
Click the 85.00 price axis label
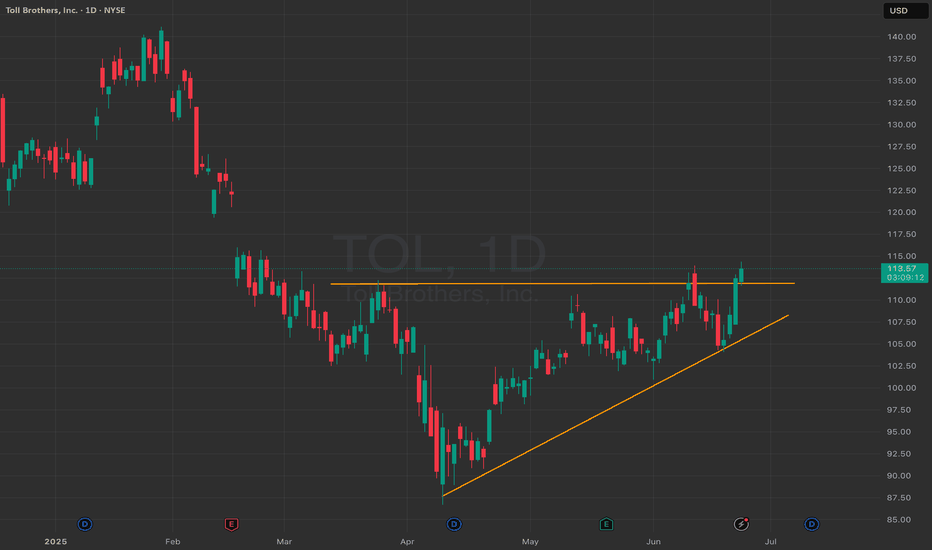click(x=899, y=520)
